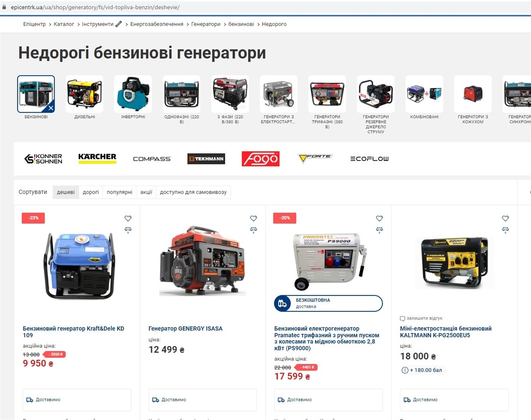Click Доставимо under KALTMANN K-PG2500EU5

pos(454,400)
